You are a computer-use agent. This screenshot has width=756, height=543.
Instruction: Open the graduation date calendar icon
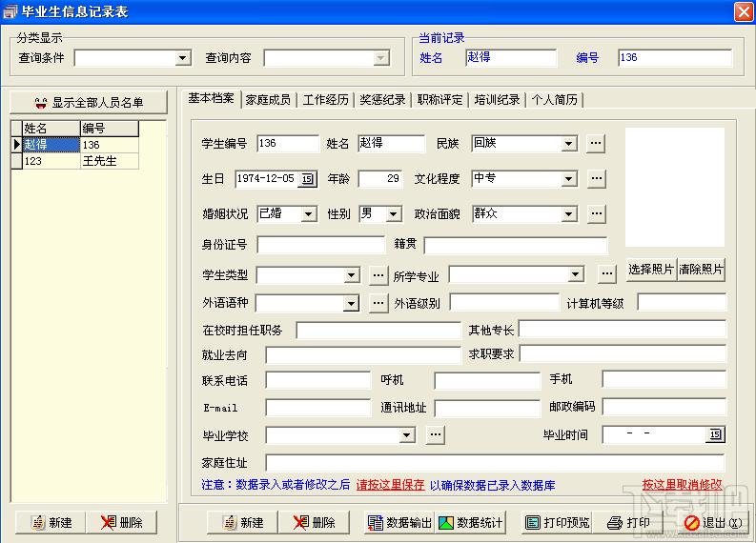(x=715, y=435)
